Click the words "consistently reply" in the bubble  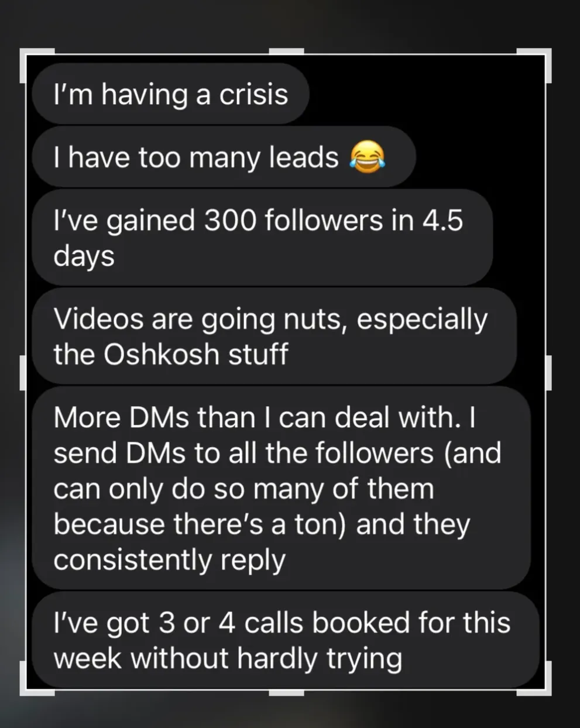point(169,561)
